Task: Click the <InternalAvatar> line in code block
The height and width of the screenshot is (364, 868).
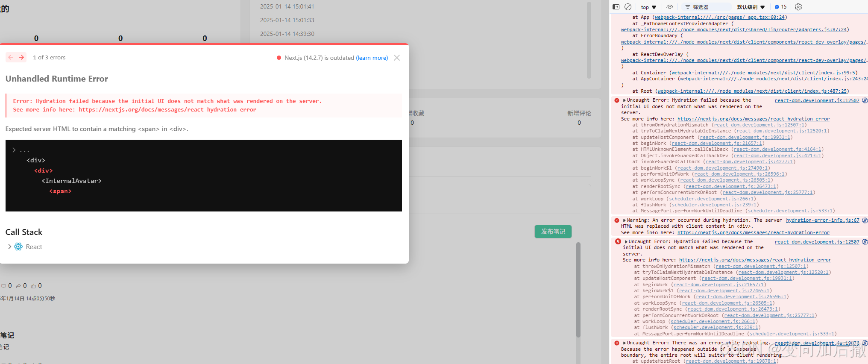Action: point(72,181)
